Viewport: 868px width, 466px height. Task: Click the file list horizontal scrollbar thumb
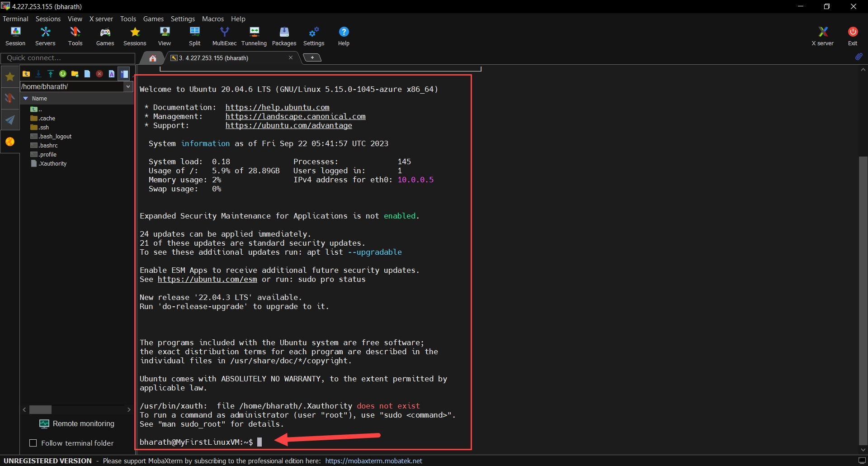(40, 409)
